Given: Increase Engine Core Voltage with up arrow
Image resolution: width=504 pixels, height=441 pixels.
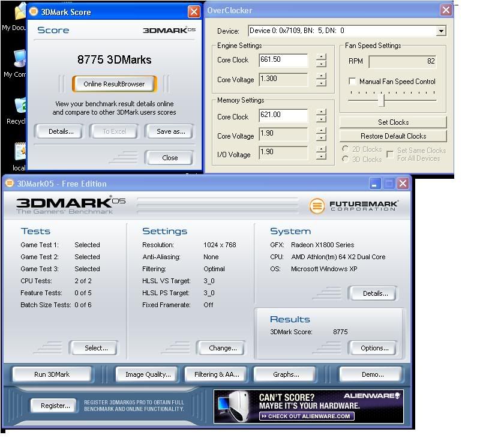Looking at the screenshot, I should (321, 76).
